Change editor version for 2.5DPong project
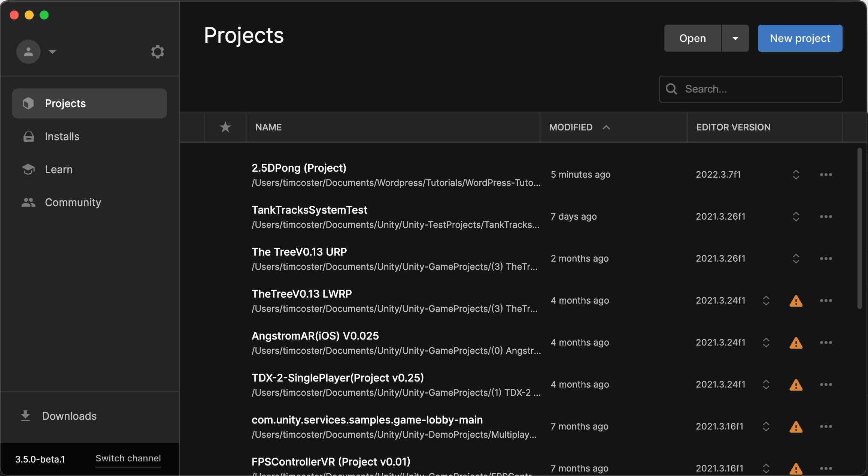 796,175
